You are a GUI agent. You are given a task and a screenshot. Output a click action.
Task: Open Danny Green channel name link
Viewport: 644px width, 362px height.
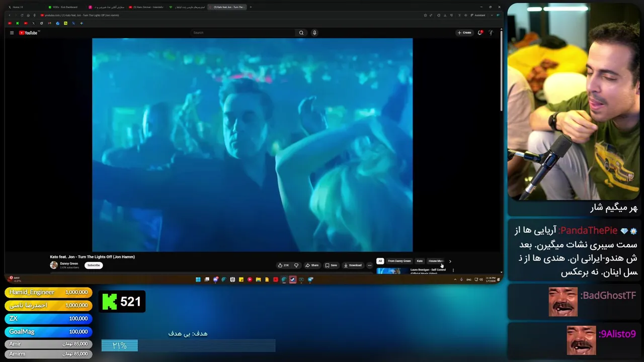click(69, 263)
